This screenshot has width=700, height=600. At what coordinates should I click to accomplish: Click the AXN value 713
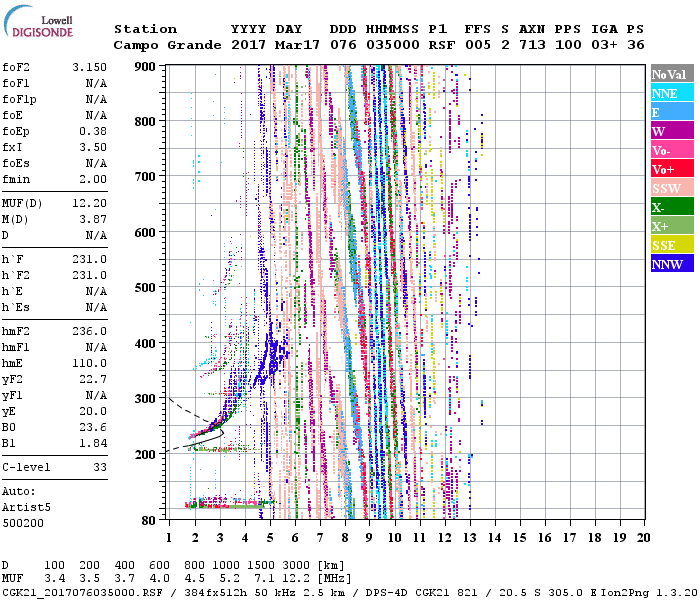click(x=532, y=45)
